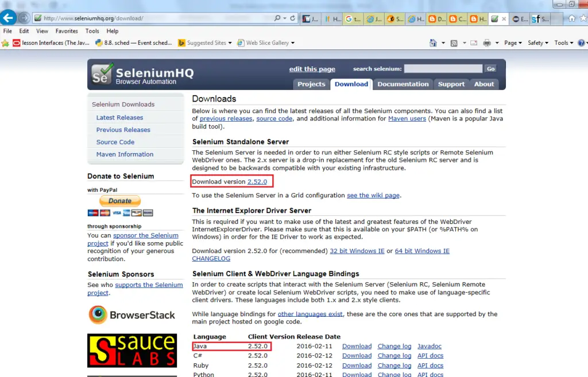Click the Home icon in command bar
Screen dimensions: 588x377
click(x=434, y=43)
